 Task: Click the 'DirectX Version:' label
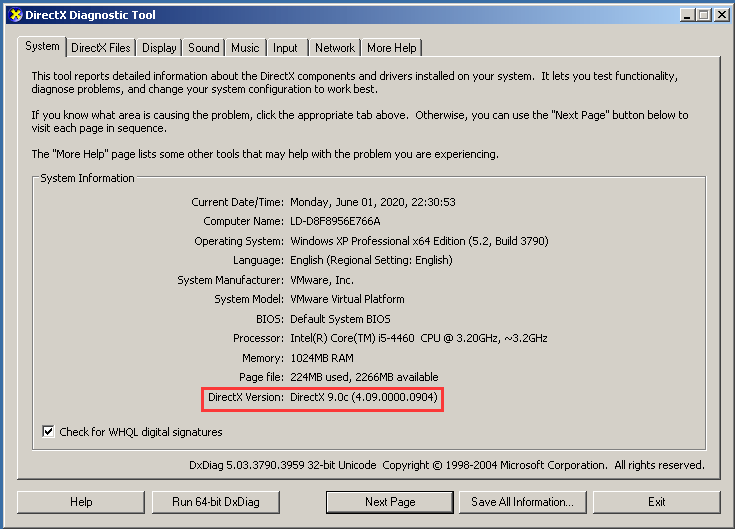pyautogui.click(x=246, y=397)
